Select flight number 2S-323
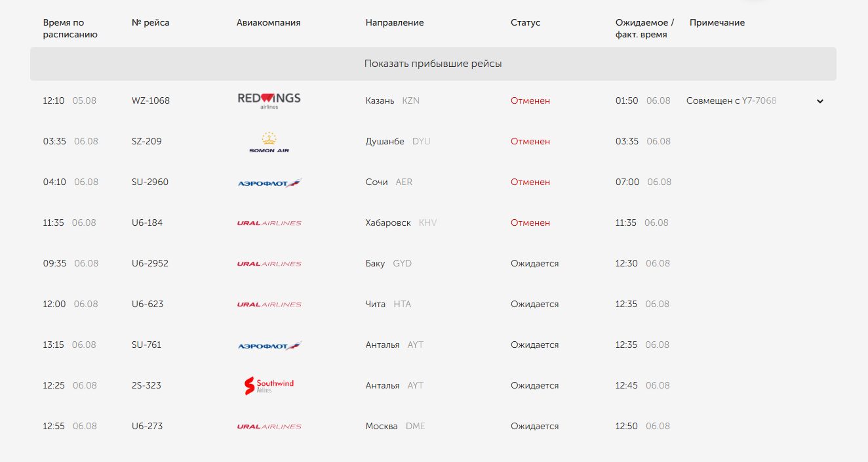This screenshot has height=462, width=868. [146, 385]
